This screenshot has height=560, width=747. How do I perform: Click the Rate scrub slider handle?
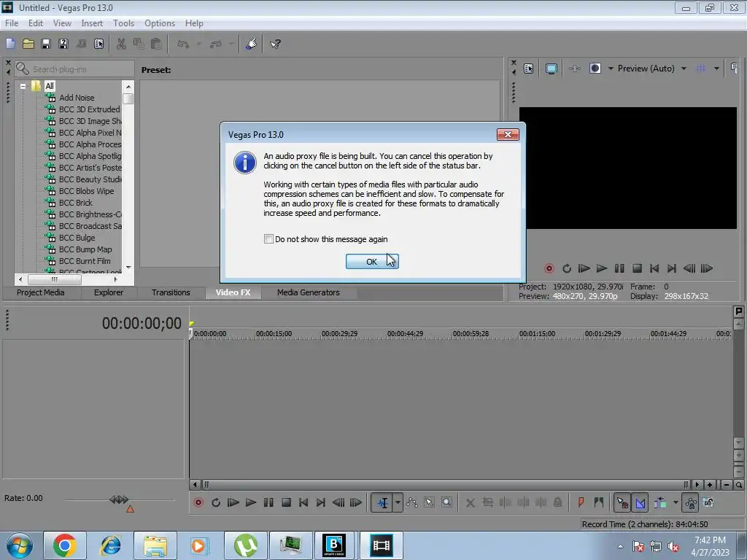(x=119, y=499)
